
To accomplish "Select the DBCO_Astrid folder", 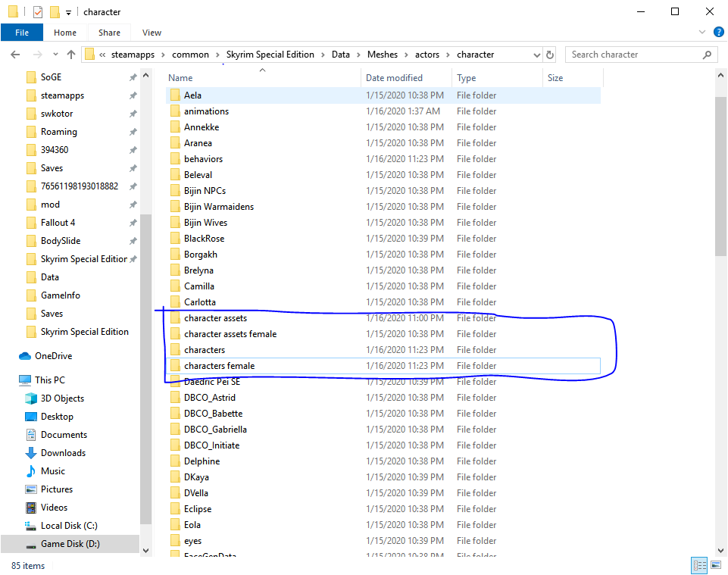I will (x=383, y=398).
